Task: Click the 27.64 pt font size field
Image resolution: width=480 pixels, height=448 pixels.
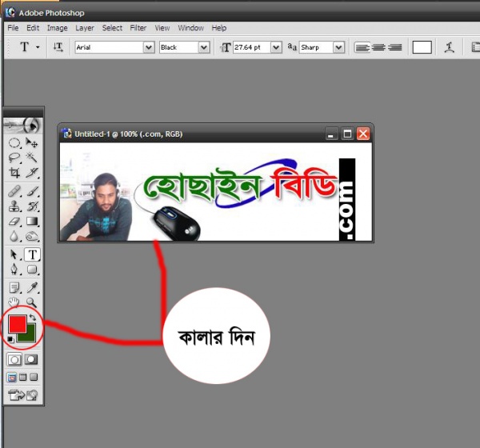Action: pyautogui.click(x=252, y=47)
